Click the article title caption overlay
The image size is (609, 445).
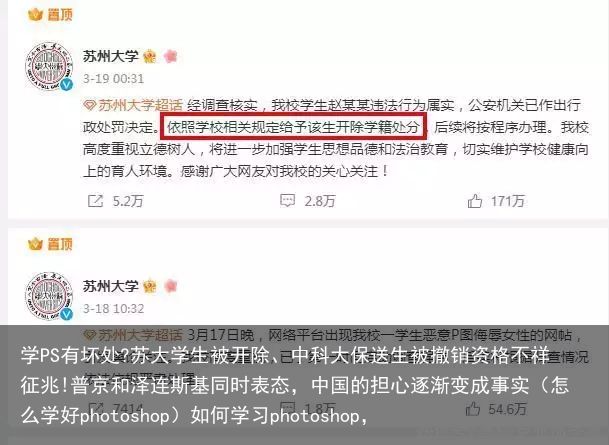coord(295,384)
